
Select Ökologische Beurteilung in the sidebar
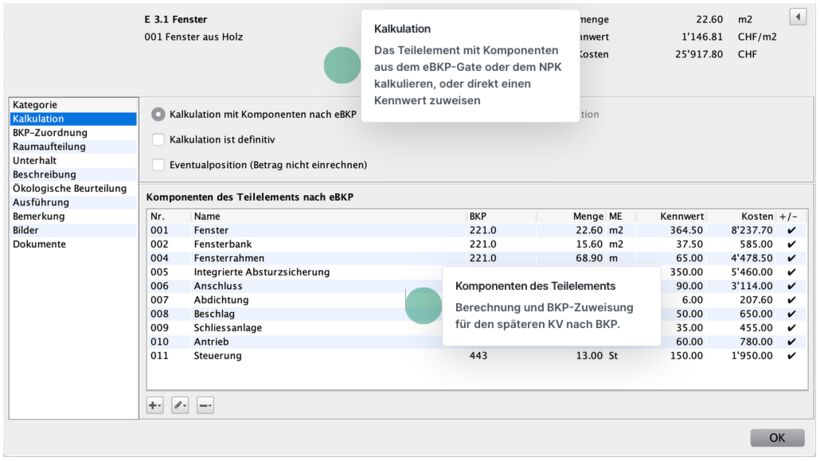click(x=69, y=188)
